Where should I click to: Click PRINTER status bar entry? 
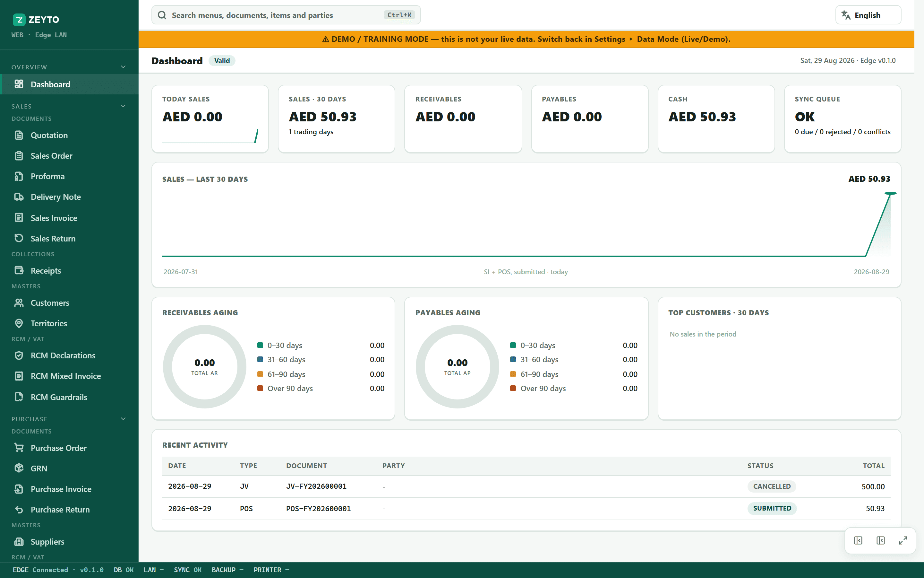(x=271, y=570)
